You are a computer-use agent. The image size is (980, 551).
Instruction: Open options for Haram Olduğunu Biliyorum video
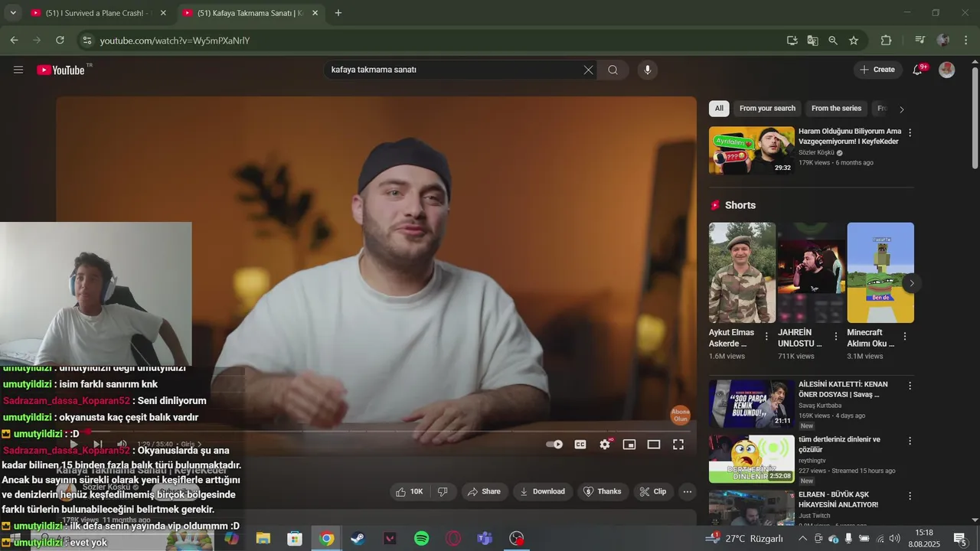coord(910,132)
